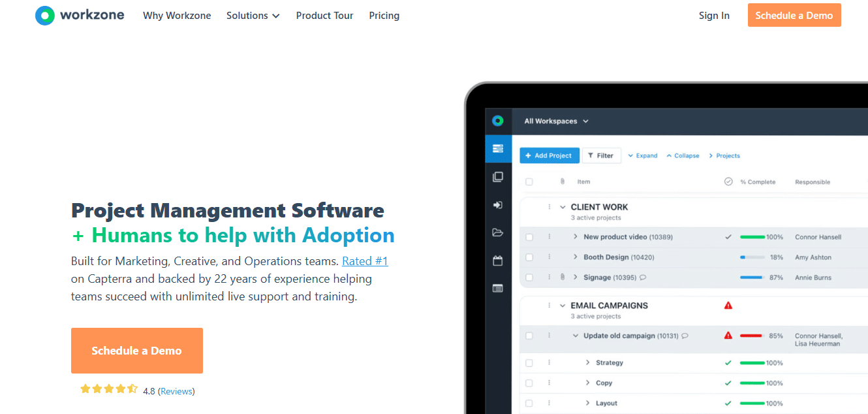868x414 pixels.
Task: Open the three-dot menu for EMAIL CAMPAIGNS
Action: pyautogui.click(x=549, y=306)
